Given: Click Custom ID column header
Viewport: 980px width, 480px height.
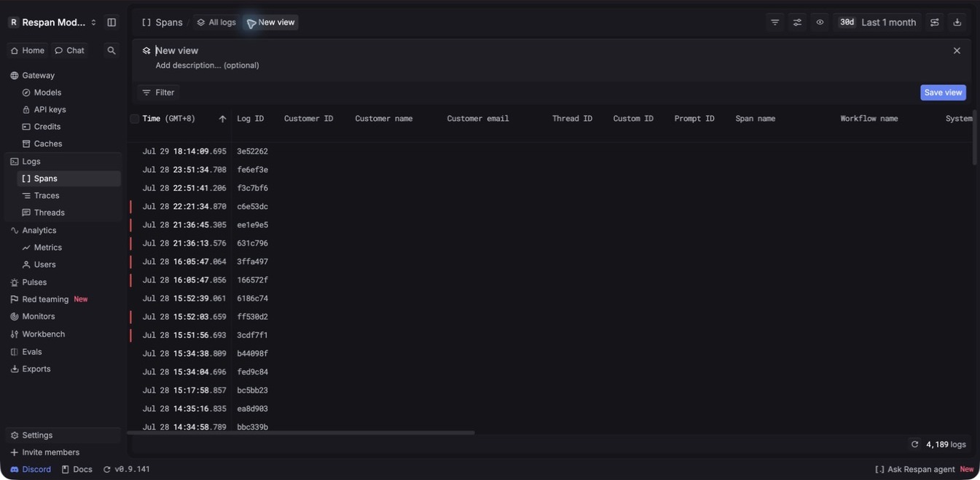Looking at the screenshot, I should point(633,119).
